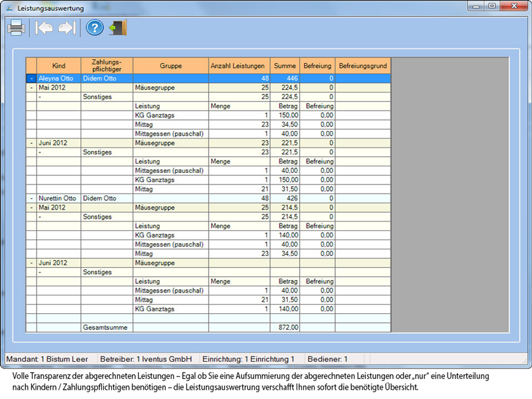This screenshot has width=532, height=399.
Task: Click the Leistungsauswertung title bar app icon
Action: 9,8
